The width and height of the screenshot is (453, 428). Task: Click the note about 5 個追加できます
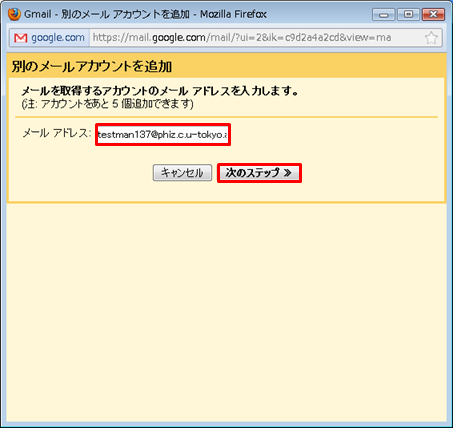point(107,104)
